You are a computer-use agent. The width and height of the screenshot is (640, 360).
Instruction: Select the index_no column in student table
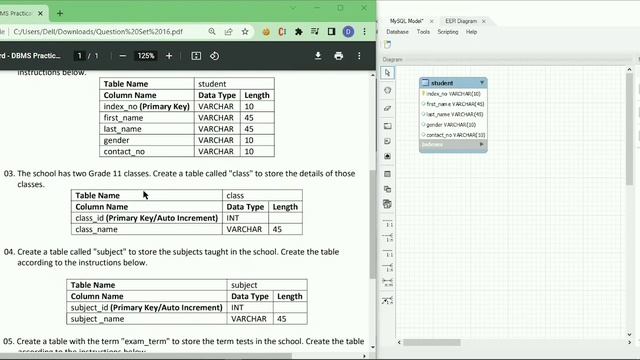pyautogui.click(x=453, y=94)
